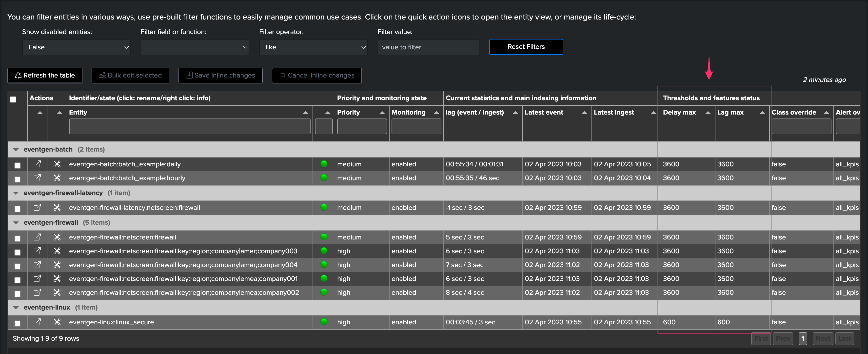Open entity view icon for emea;company002 row
Screen dimensions: 868x354
[x=37, y=292]
